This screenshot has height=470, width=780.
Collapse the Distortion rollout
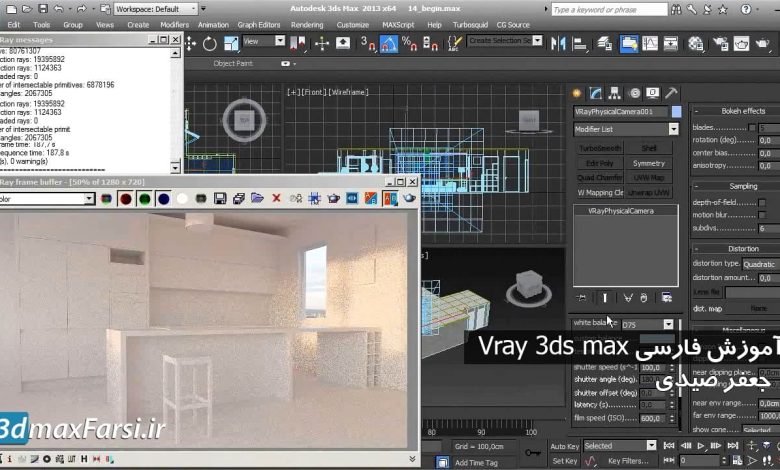[x=696, y=249]
